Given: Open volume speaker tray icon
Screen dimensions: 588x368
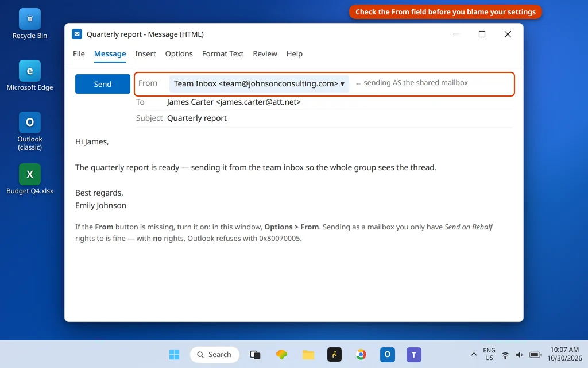Looking at the screenshot, I should coord(519,355).
